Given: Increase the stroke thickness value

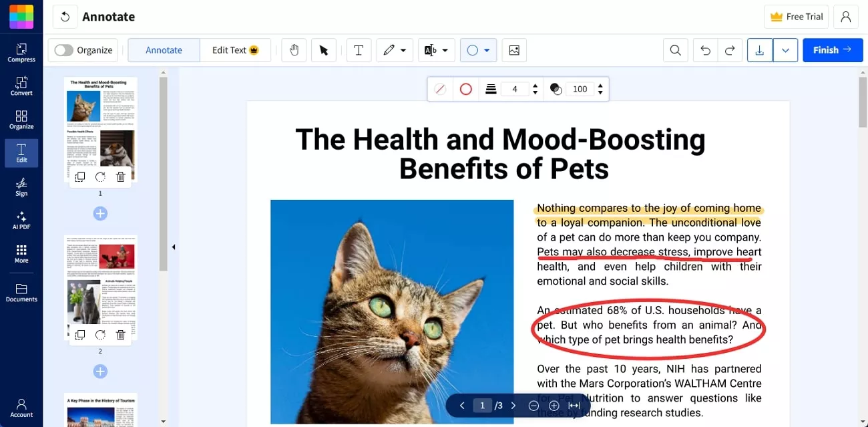Looking at the screenshot, I should click(x=535, y=86).
